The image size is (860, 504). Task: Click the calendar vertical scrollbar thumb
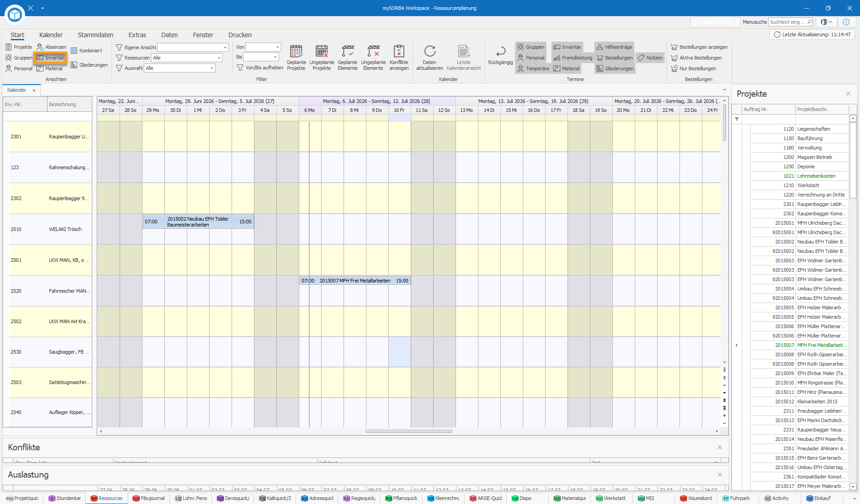pos(724,123)
